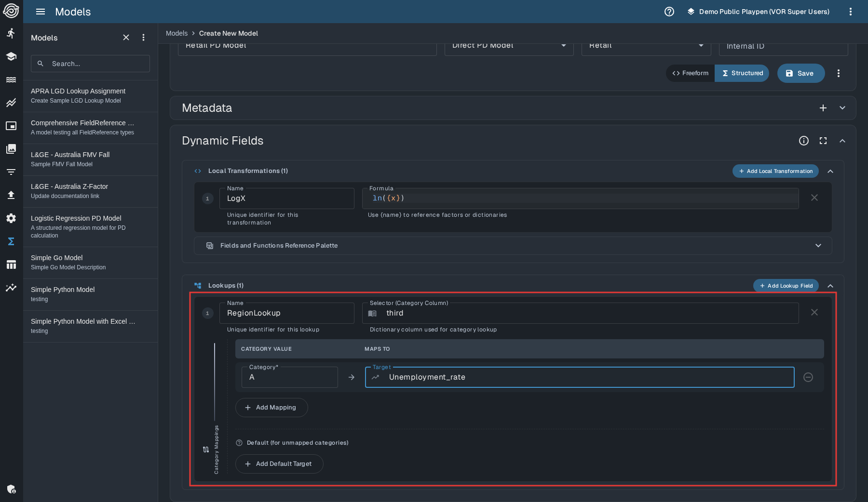The image size is (868, 502).
Task: Remove the category A mapping row
Action: [x=808, y=377]
